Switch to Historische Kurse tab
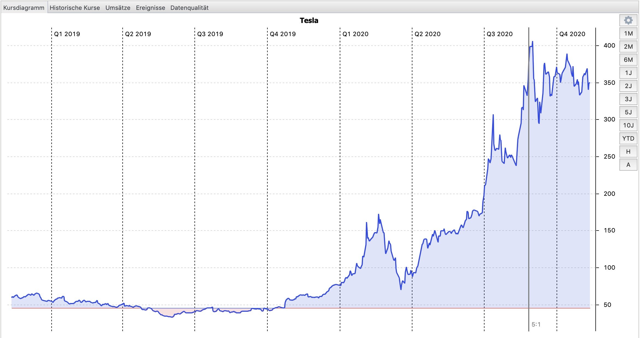This screenshot has width=644, height=338. (x=75, y=8)
